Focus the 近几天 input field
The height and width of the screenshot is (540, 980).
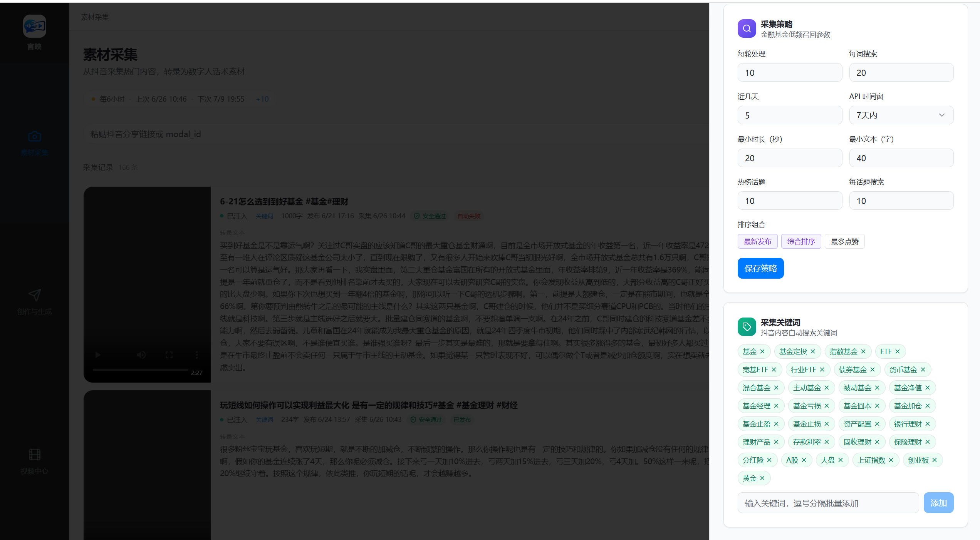pyautogui.click(x=790, y=115)
